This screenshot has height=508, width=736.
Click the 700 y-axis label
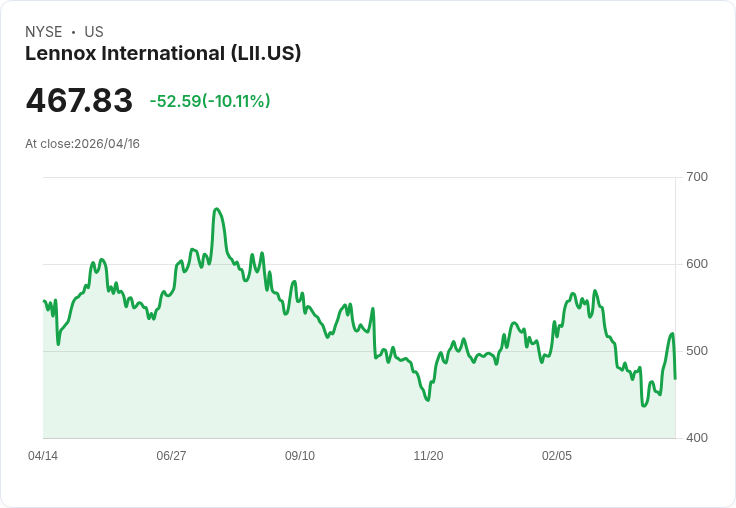coord(696,177)
